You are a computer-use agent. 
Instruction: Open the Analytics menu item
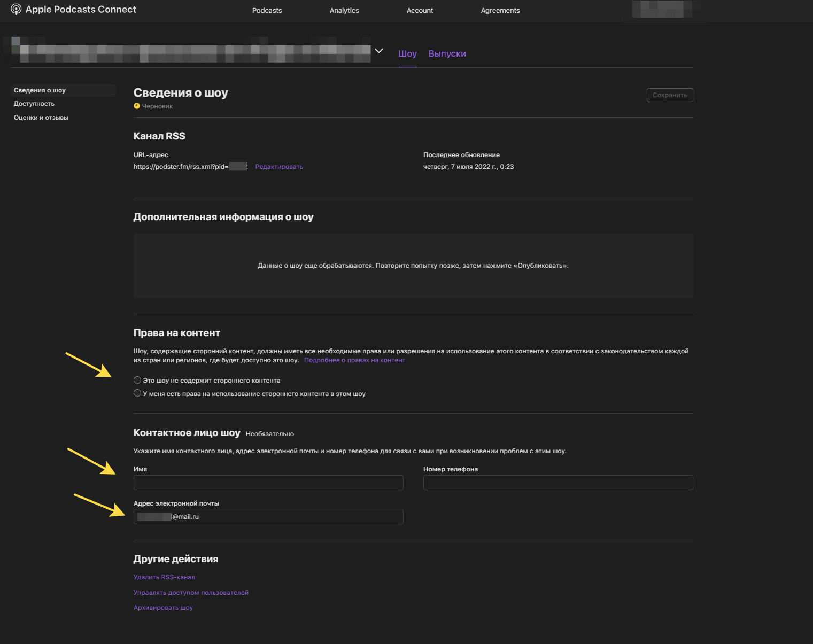click(344, 11)
